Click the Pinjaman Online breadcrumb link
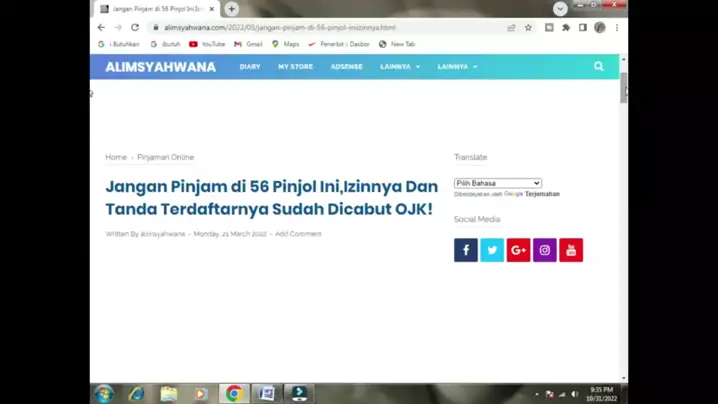The width and height of the screenshot is (718, 404). 165,157
